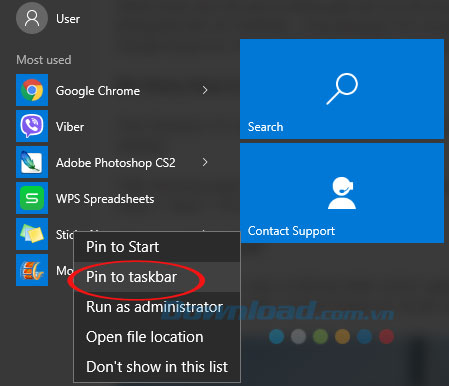Click Don't show in this list
Screen dimensions: 449x386
click(157, 367)
